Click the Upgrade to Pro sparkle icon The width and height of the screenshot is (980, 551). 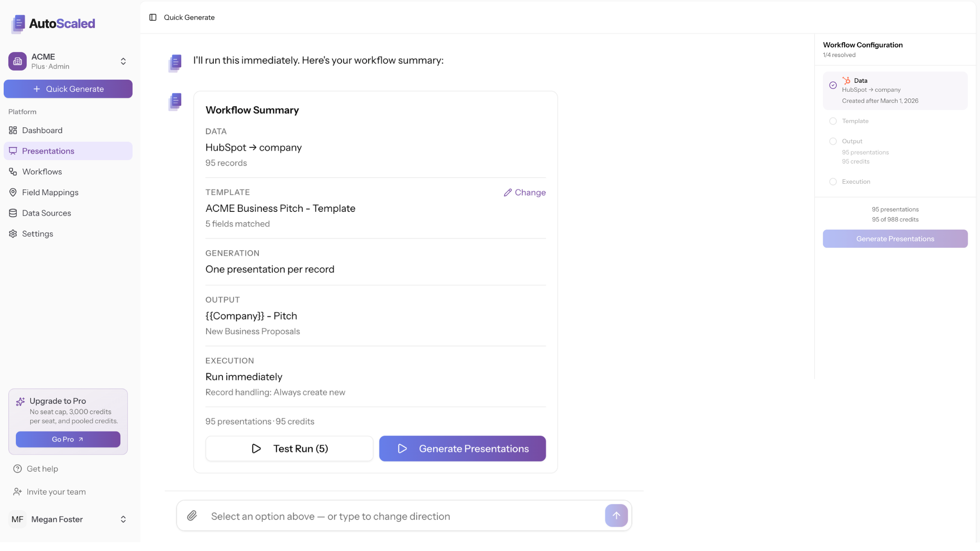(20, 402)
